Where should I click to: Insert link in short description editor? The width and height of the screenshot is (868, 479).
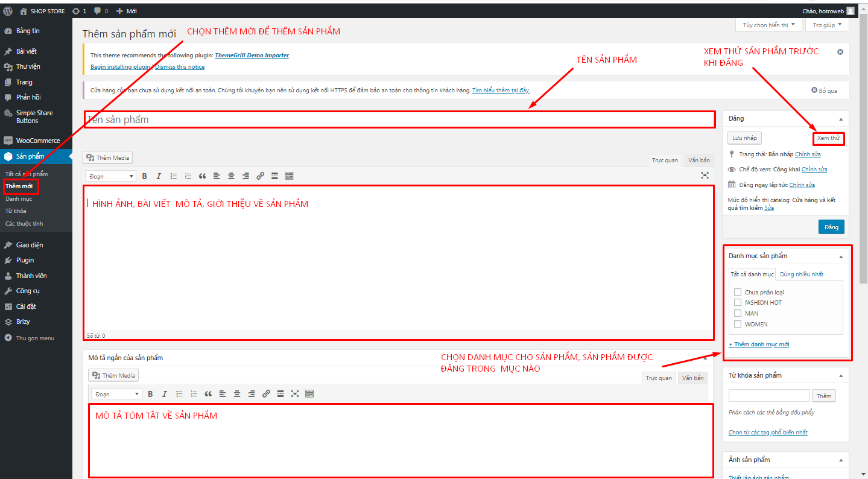(266, 393)
